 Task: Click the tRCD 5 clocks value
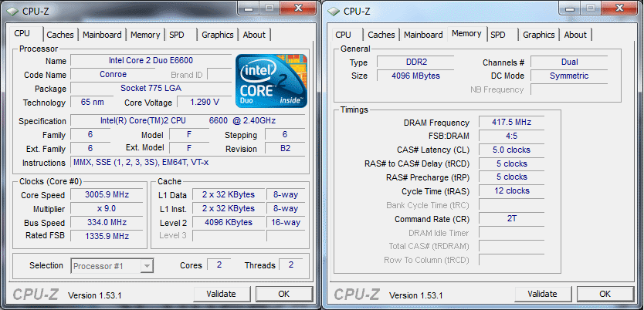(512, 163)
